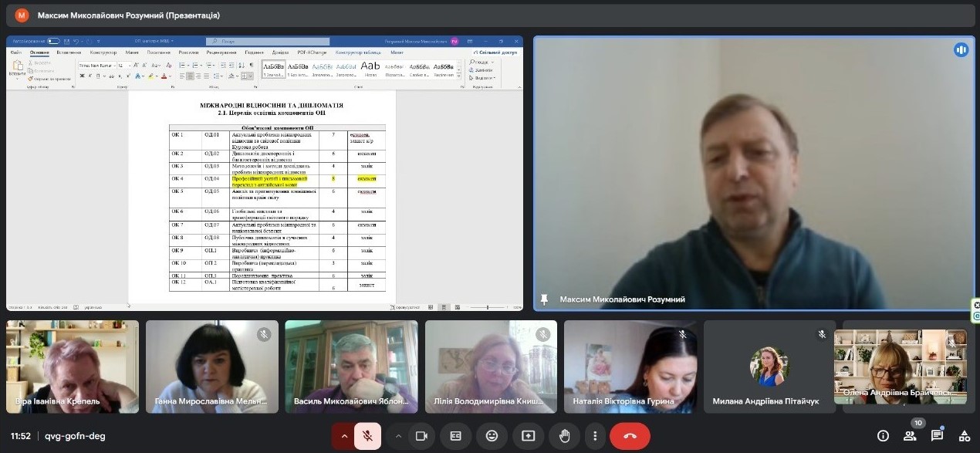980x453 pixels.
Task: Expand video settings chevron beside camera
Action: click(x=398, y=436)
